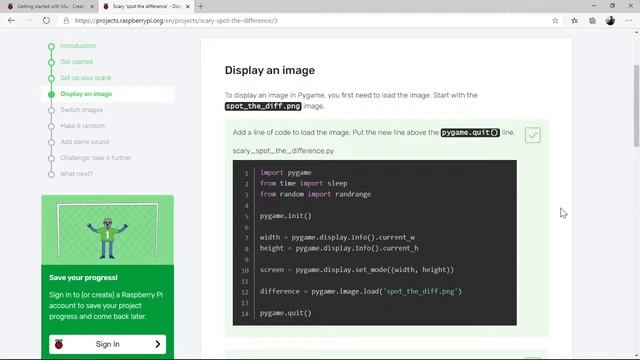Click the 'spot_the_diff.png' code label
The width and height of the screenshot is (640, 360).
pos(263,106)
